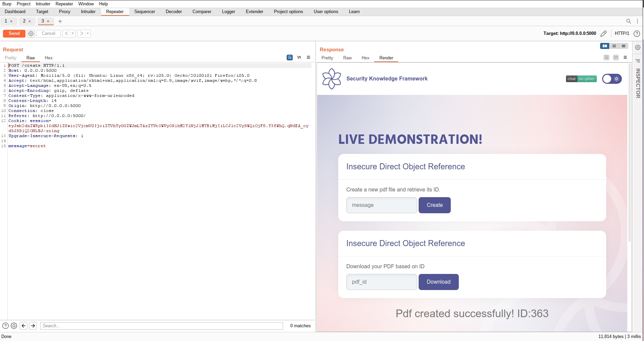Open the Response panel hamburger menu
This screenshot has height=341, width=644.
pos(625,58)
